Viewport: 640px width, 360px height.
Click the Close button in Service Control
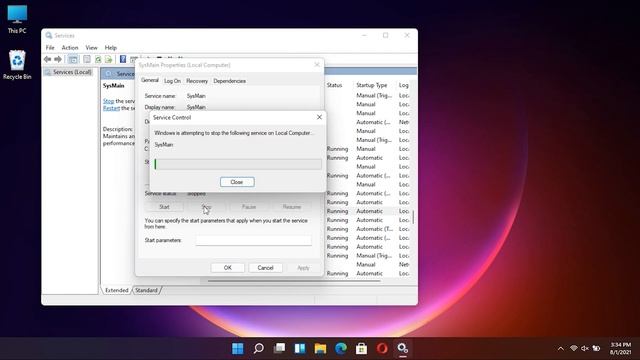pyautogui.click(x=237, y=182)
